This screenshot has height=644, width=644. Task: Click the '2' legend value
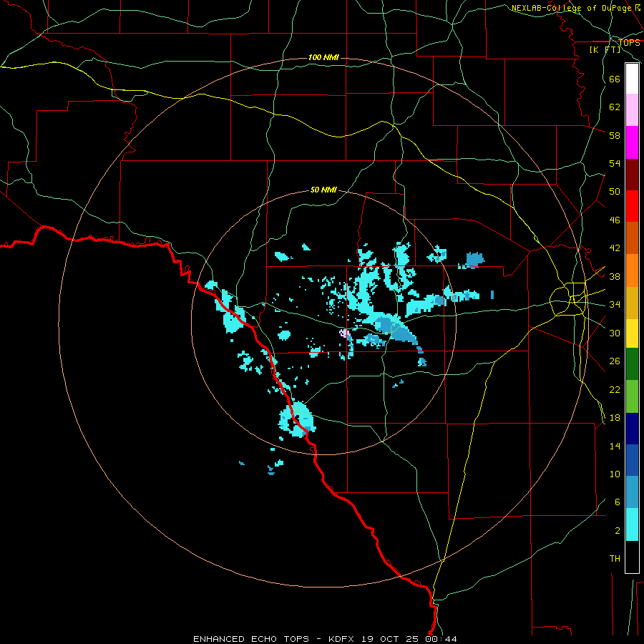(x=617, y=531)
